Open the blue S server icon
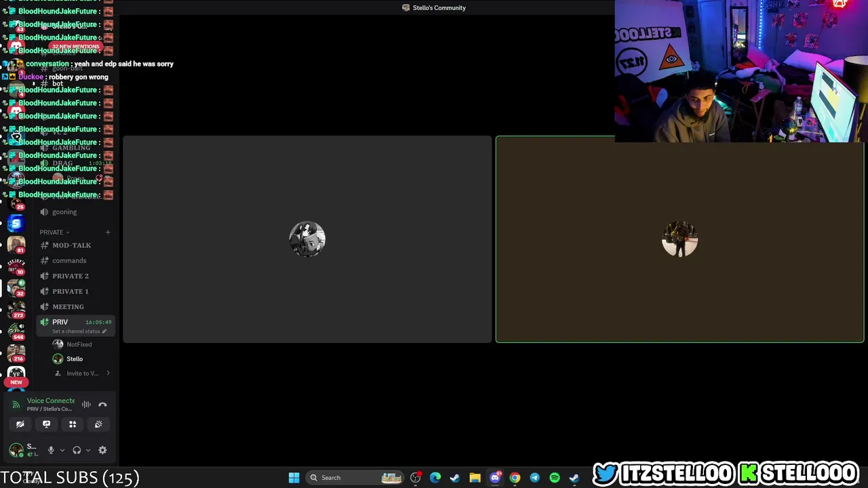The width and height of the screenshot is (868, 488). 16,222
